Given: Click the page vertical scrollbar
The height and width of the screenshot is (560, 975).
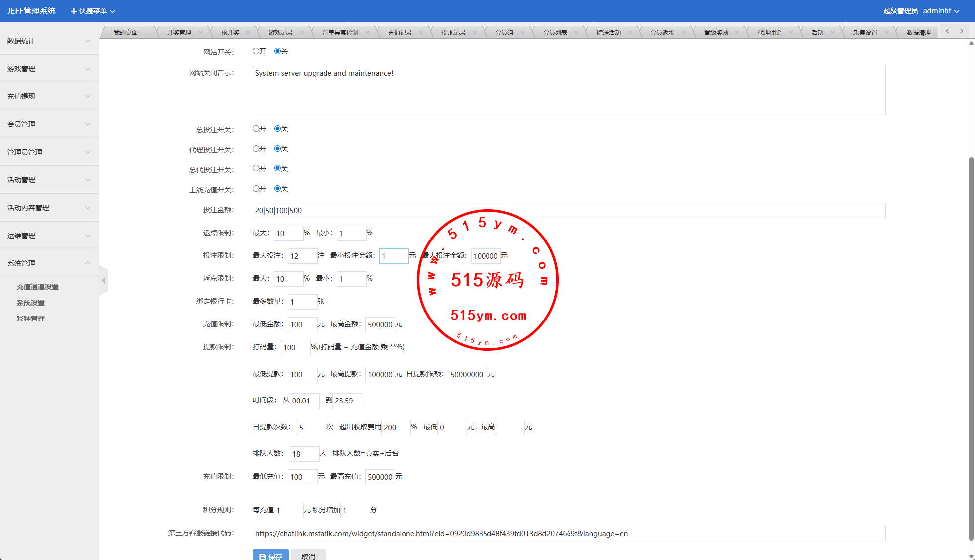Looking at the screenshot, I should [x=971, y=348].
